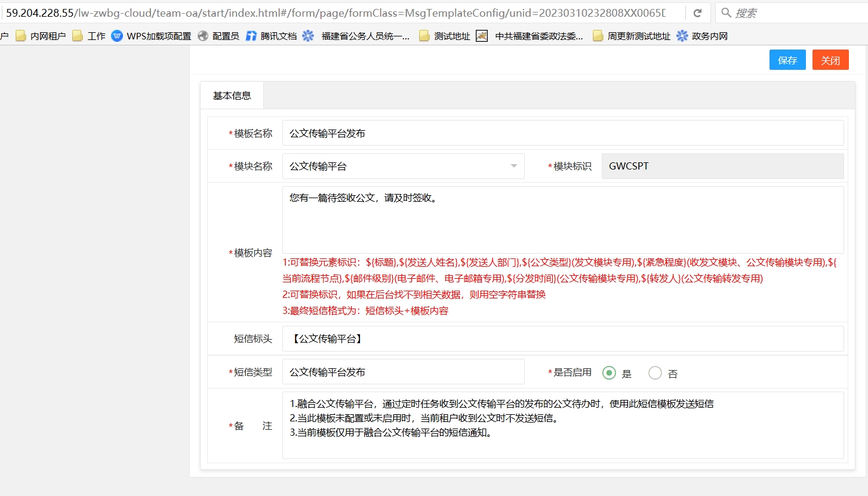Open the 测试地址 bookmark folder

click(445, 36)
